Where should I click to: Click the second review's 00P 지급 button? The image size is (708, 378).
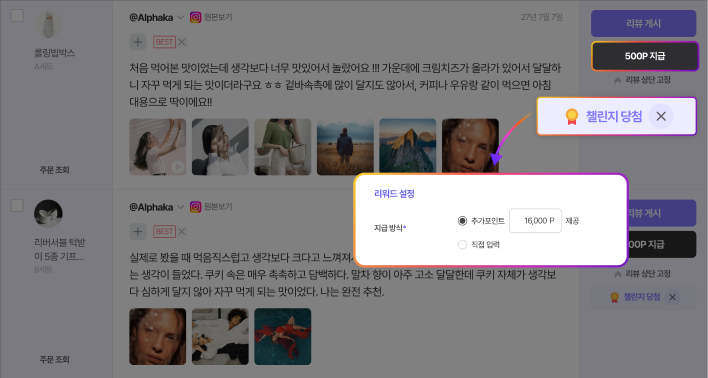pos(661,245)
